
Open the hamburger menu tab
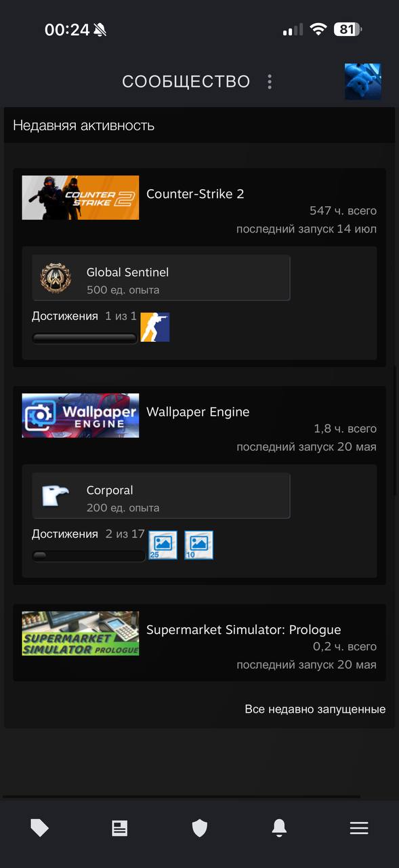pos(359,828)
